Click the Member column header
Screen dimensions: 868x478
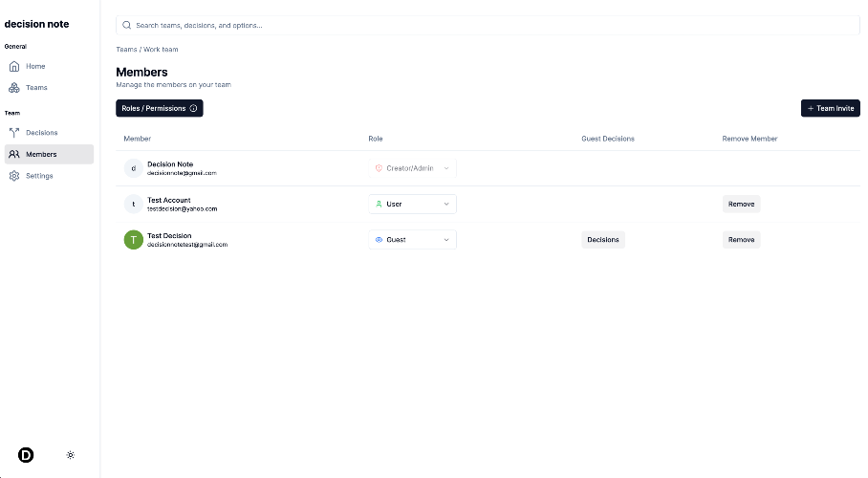pos(138,139)
